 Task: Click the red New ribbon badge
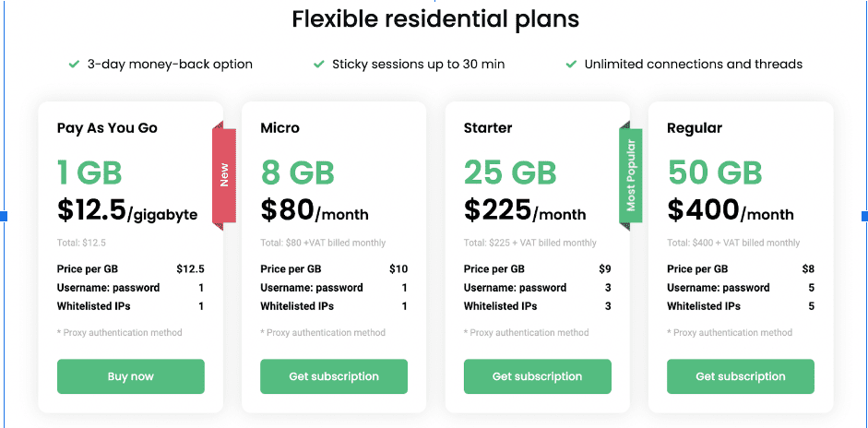[224, 174]
